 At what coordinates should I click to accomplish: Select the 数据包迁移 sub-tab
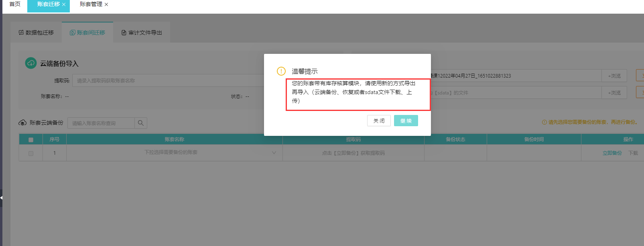36,33
